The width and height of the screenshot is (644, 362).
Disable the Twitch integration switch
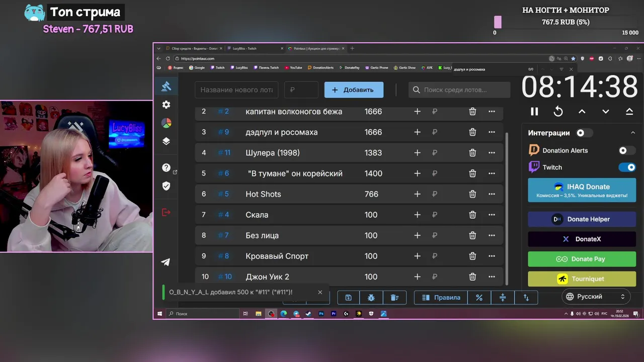tap(627, 167)
